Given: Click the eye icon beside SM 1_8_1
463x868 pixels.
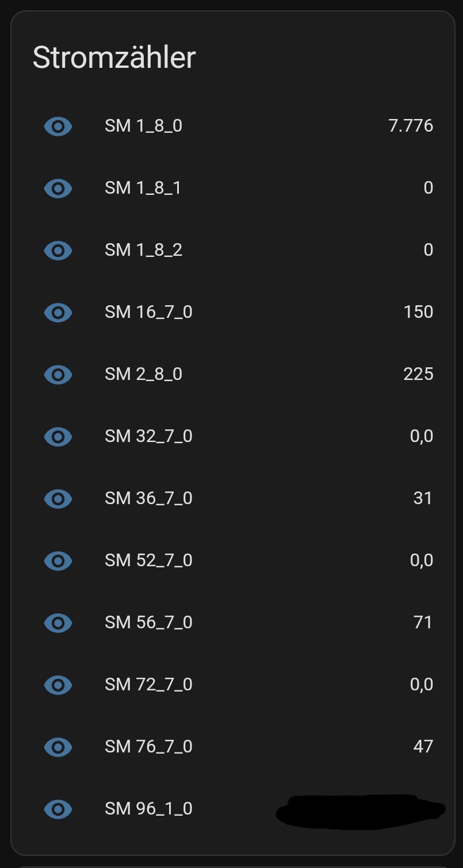Looking at the screenshot, I should [58, 188].
